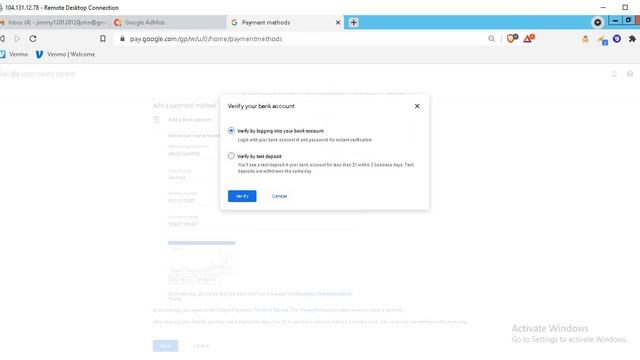Click the site lock icon in address bar
This screenshot has width=640, height=360.
pos(122,38)
